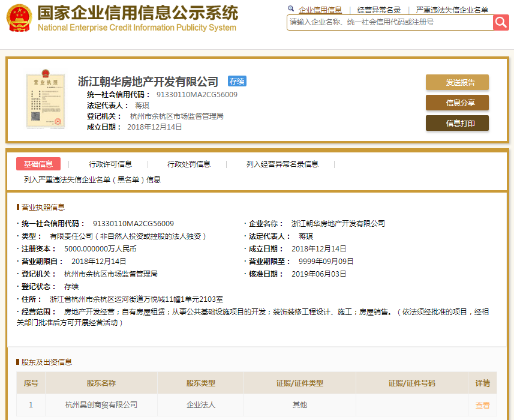The width and height of the screenshot is (514, 420).
Task: Open the 经营异常名录 link
Action: tap(379, 10)
